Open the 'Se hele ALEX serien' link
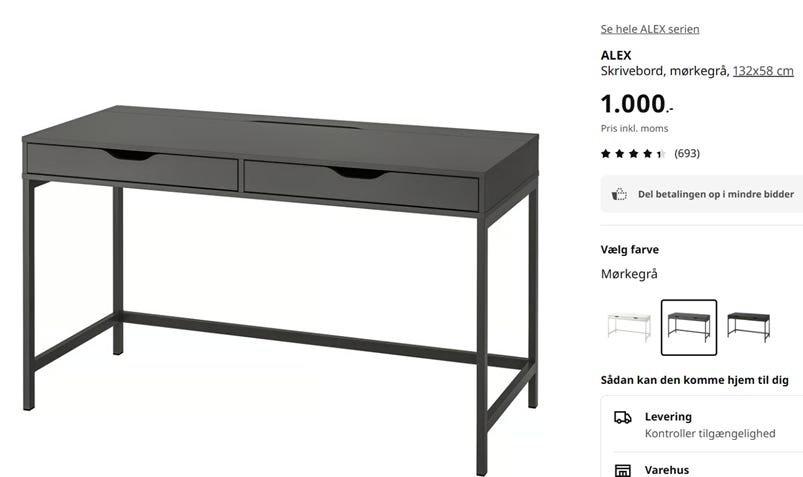 pos(650,29)
